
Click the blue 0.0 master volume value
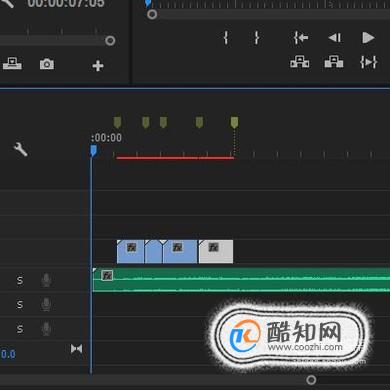point(8,354)
